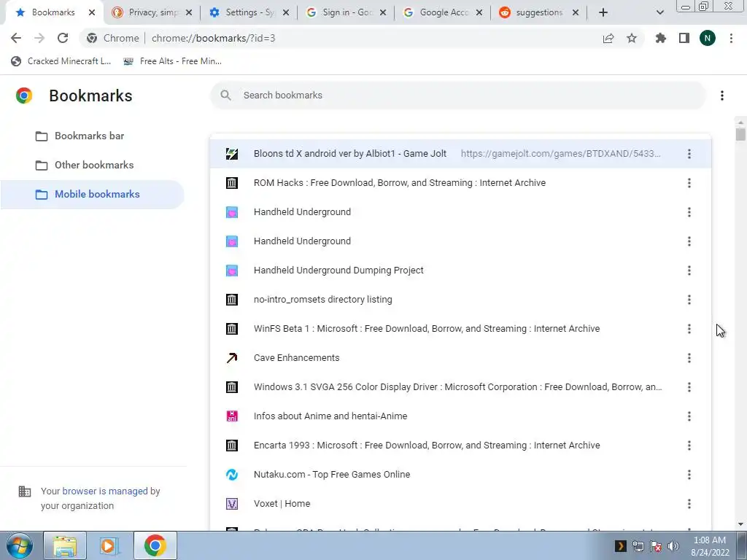Close the Settings tab
This screenshot has height=560, width=747.
coord(286,12)
